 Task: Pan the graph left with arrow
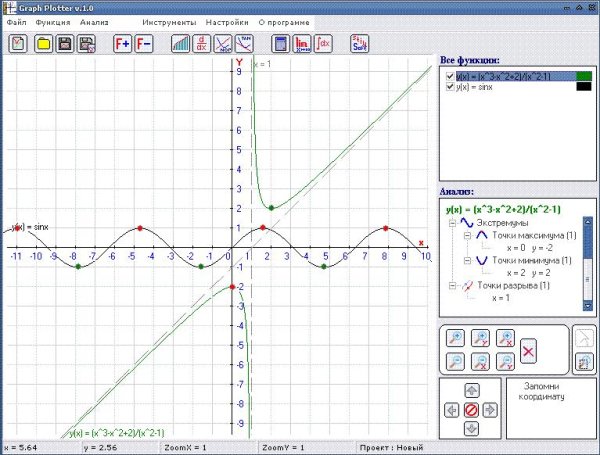pyautogui.click(x=452, y=410)
